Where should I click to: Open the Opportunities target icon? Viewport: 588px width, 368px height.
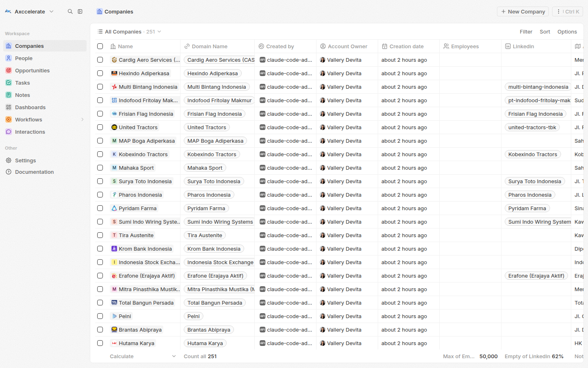[x=9, y=71]
